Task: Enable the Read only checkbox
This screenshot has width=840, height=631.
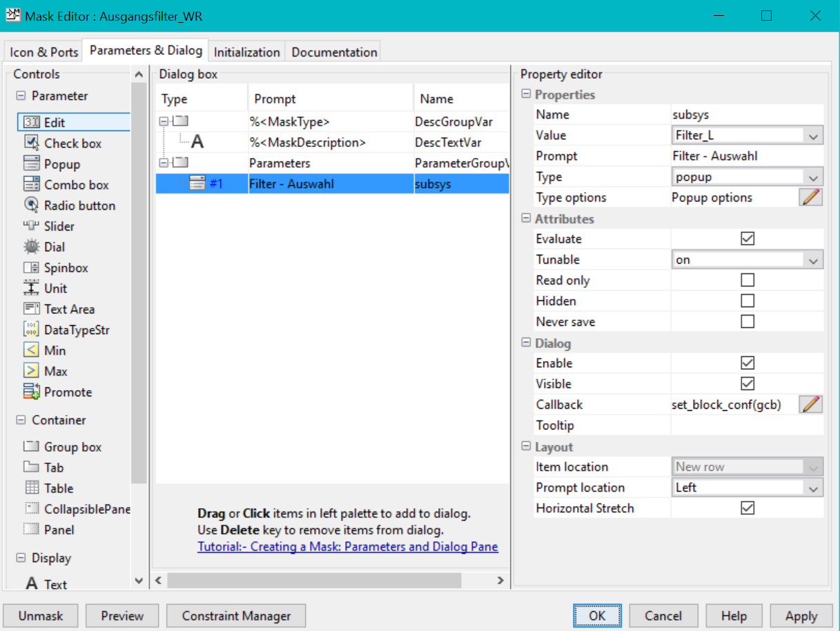Action: coord(747,280)
